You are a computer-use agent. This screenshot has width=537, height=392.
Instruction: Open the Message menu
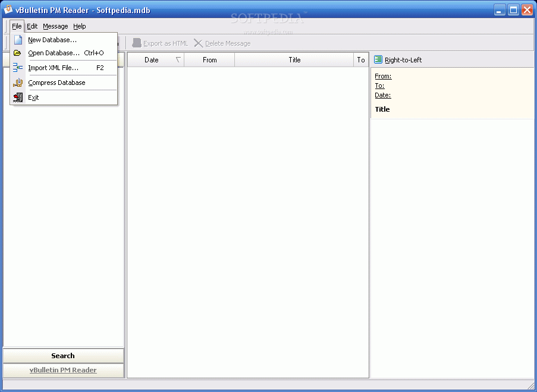pos(55,26)
